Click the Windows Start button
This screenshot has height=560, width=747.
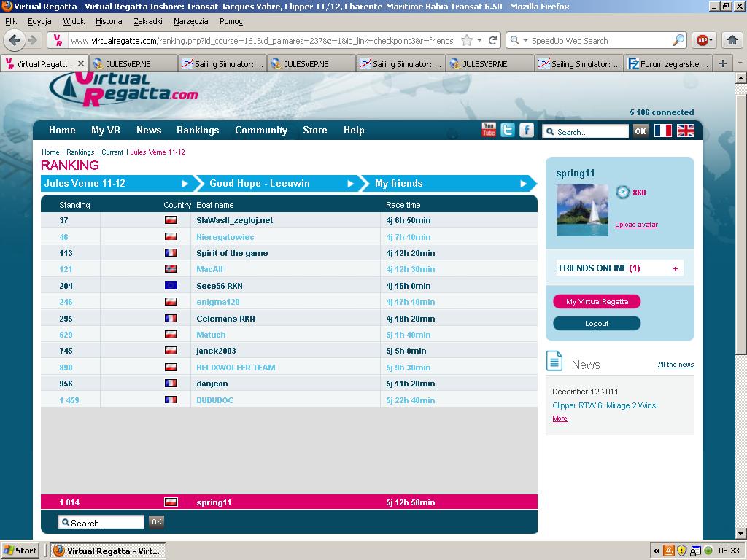click(x=20, y=551)
